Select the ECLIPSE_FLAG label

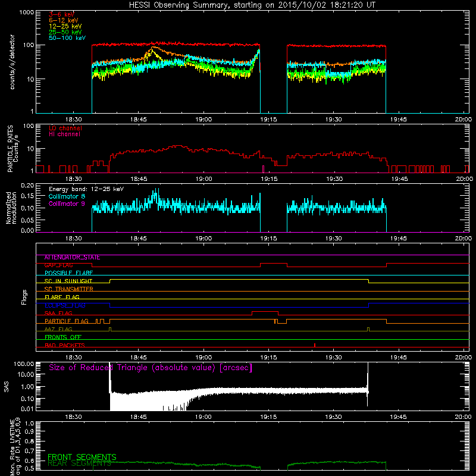pyautogui.click(x=65, y=305)
